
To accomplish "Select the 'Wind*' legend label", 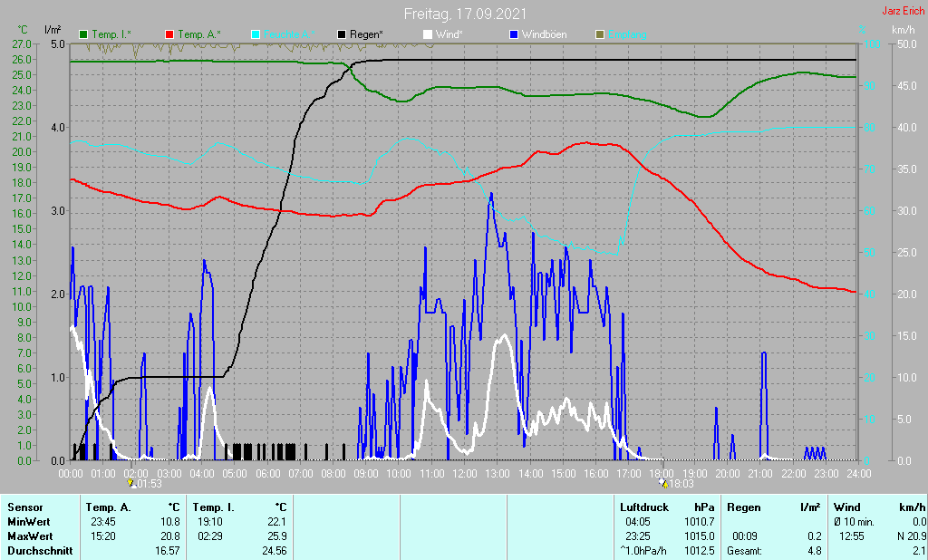I will tap(449, 35).
